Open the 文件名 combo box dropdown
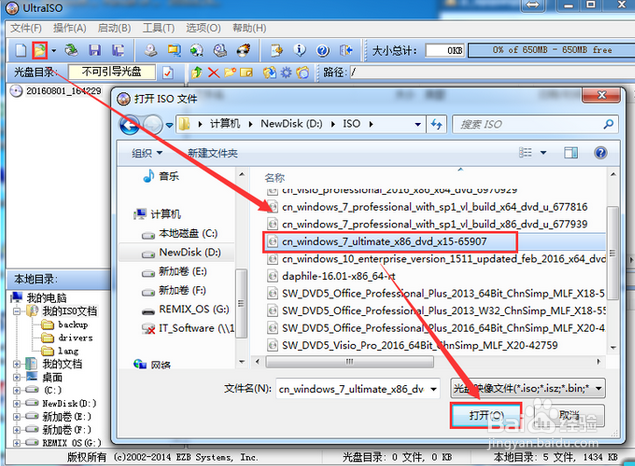This screenshot has height=466, width=635. (x=433, y=389)
